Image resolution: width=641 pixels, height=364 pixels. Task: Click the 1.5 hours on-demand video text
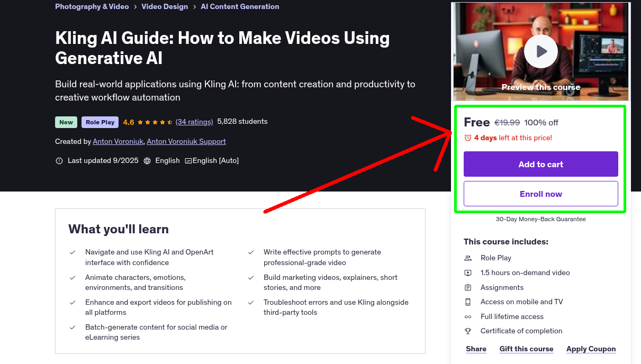(x=525, y=273)
